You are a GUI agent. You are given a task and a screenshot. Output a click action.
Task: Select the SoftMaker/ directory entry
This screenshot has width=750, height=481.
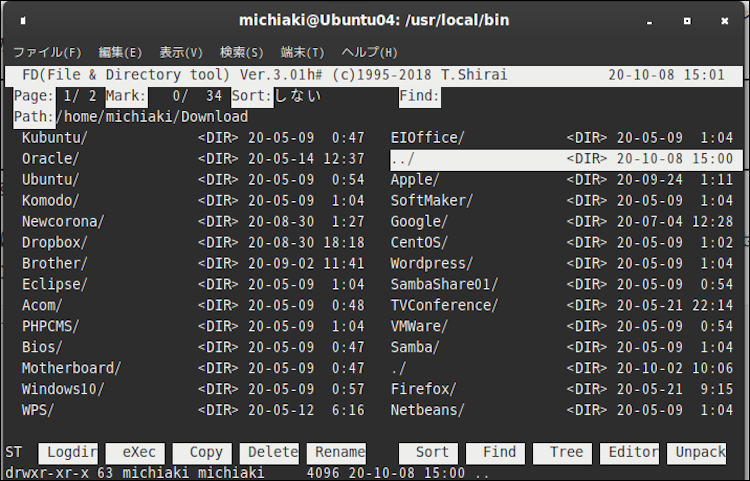pyautogui.click(x=562, y=201)
